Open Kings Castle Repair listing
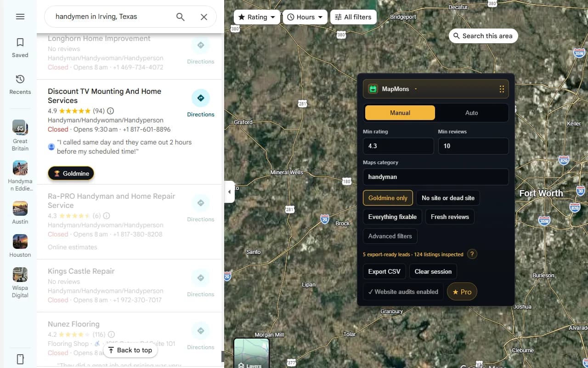This screenshot has height=368, width=588. (81, 271)
